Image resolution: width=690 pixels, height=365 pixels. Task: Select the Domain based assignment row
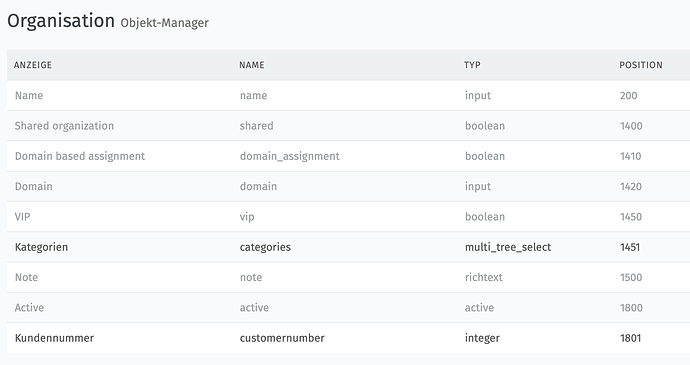click(x=349, y=156)
